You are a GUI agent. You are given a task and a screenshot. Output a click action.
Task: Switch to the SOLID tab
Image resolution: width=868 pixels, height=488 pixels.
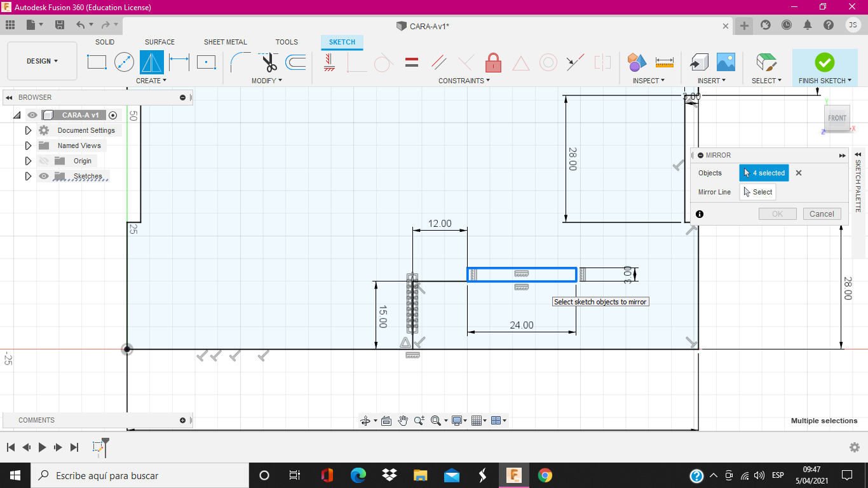click(105, 42)
